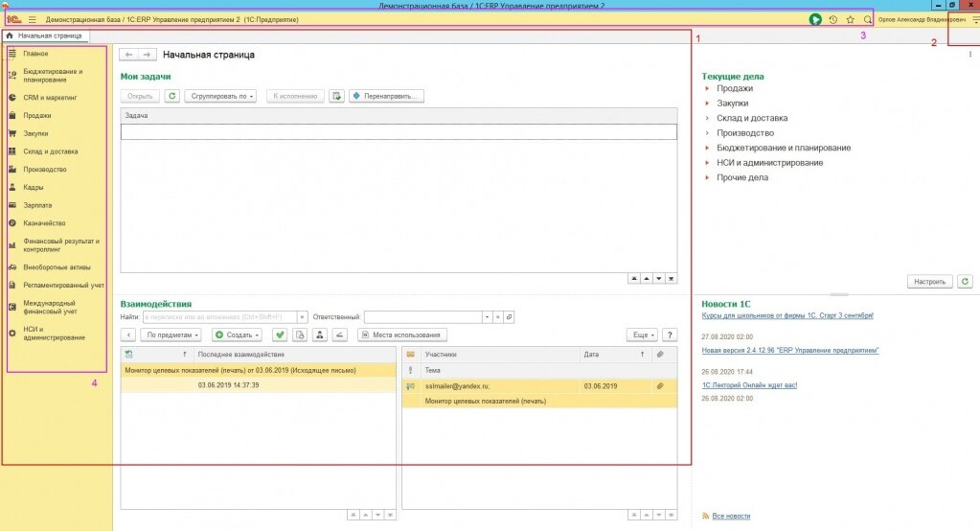980x531 pixels.
Task: Expand Прочие дела in Текущие дела
Action: [x=707, y=177]
